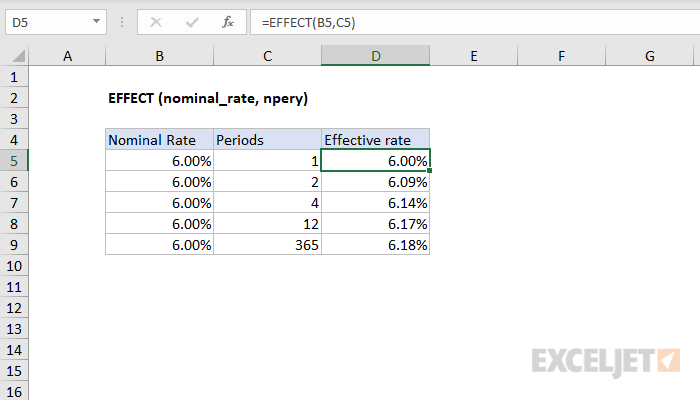Select column D header
Viewport: 700px width, 400px height.
point(375,56)
